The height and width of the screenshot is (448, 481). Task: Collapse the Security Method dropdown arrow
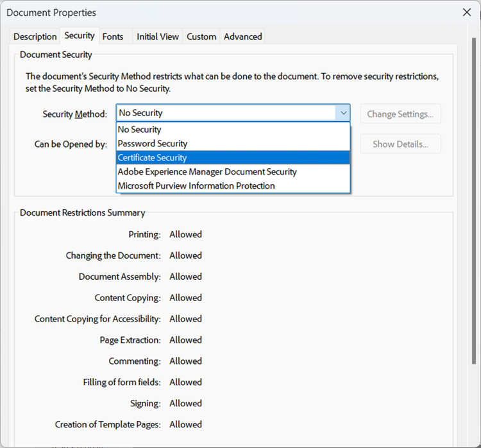344,113
